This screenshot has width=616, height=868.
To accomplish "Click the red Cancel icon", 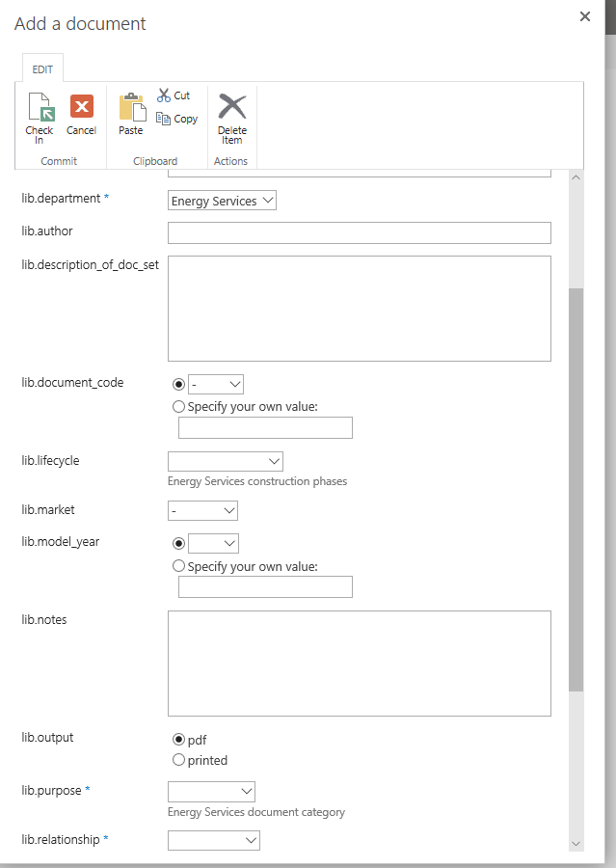I will pyautogui.click(x=81, y=106).
